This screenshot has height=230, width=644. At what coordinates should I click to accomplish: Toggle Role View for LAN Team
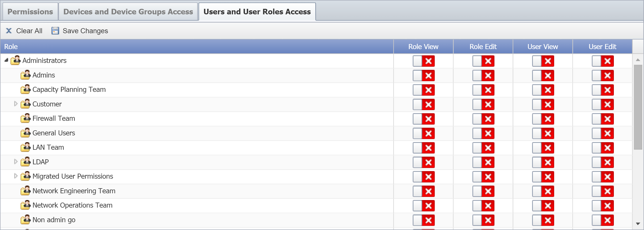pos(424,148)
